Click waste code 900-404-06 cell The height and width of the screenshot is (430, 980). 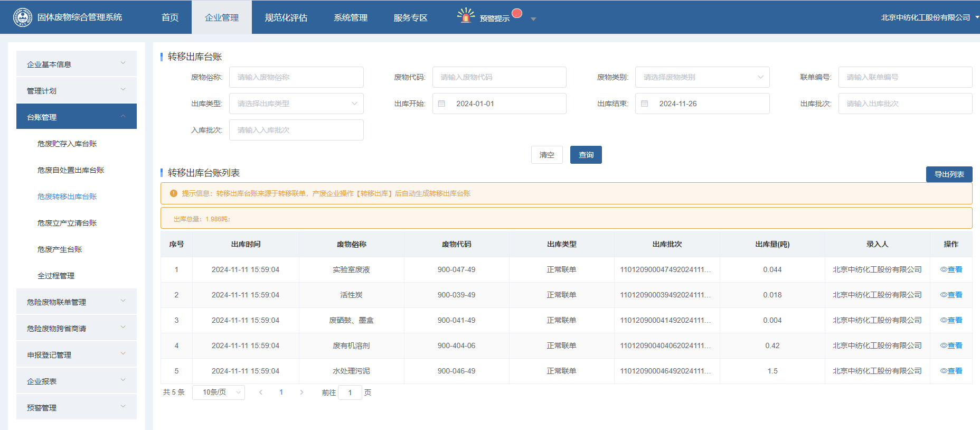(456, 345)
